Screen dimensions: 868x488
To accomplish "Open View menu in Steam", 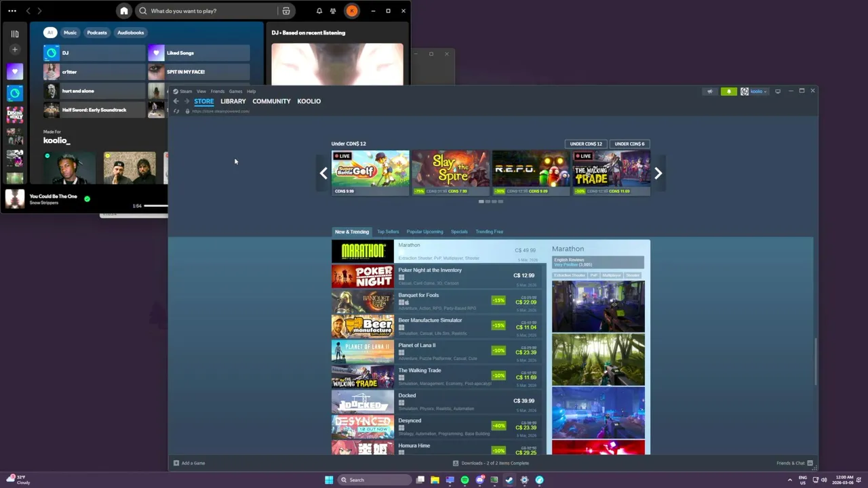I will [x=201, y=91].
